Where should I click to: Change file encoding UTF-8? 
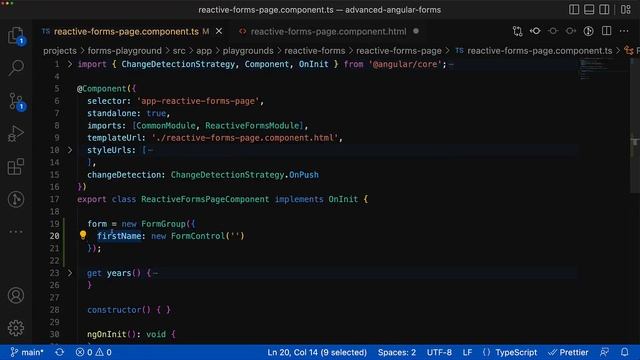point(439,352)
